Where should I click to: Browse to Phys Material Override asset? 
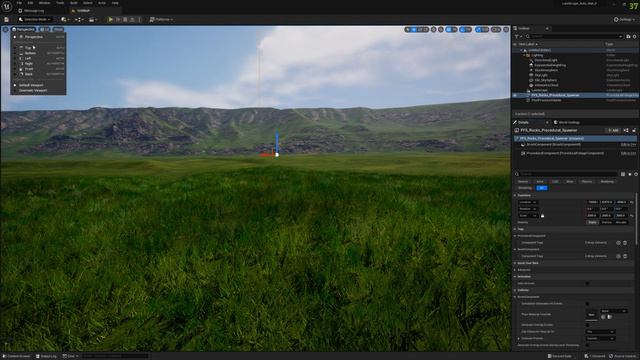[609, 317]
